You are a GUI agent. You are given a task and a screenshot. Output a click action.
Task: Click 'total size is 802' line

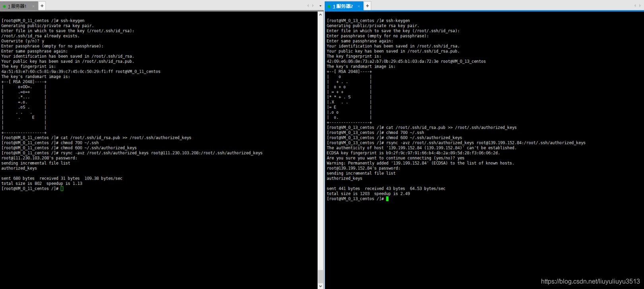[42, 184]
